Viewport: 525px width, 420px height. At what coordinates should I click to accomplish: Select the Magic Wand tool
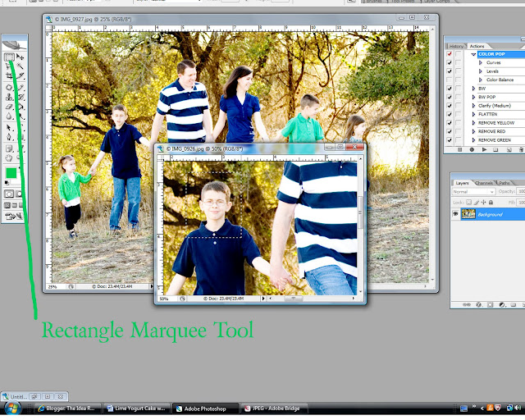point(21,66)
